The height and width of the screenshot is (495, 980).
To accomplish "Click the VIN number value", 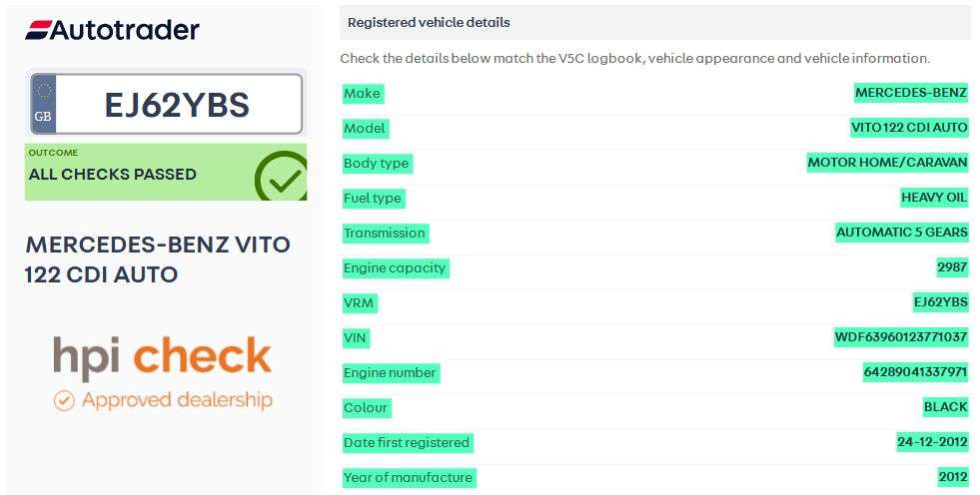I will click(x=901, y=337).
